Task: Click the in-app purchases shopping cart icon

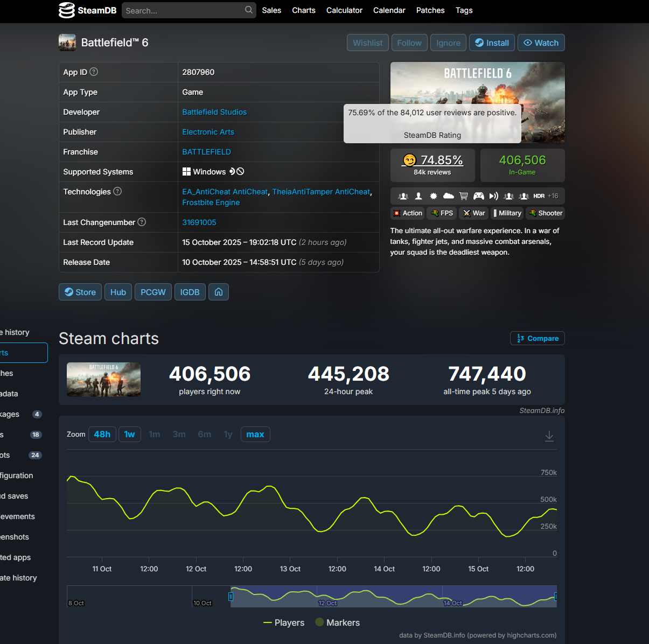Action: [x=464, y=196]
